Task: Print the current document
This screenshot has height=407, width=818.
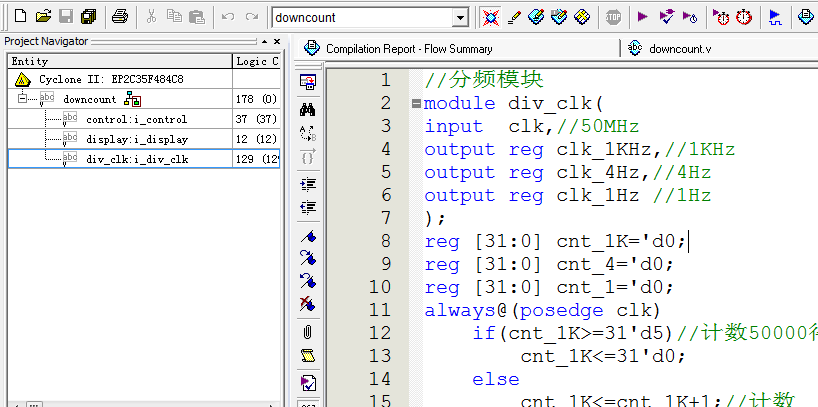Action: click(120, 17)
